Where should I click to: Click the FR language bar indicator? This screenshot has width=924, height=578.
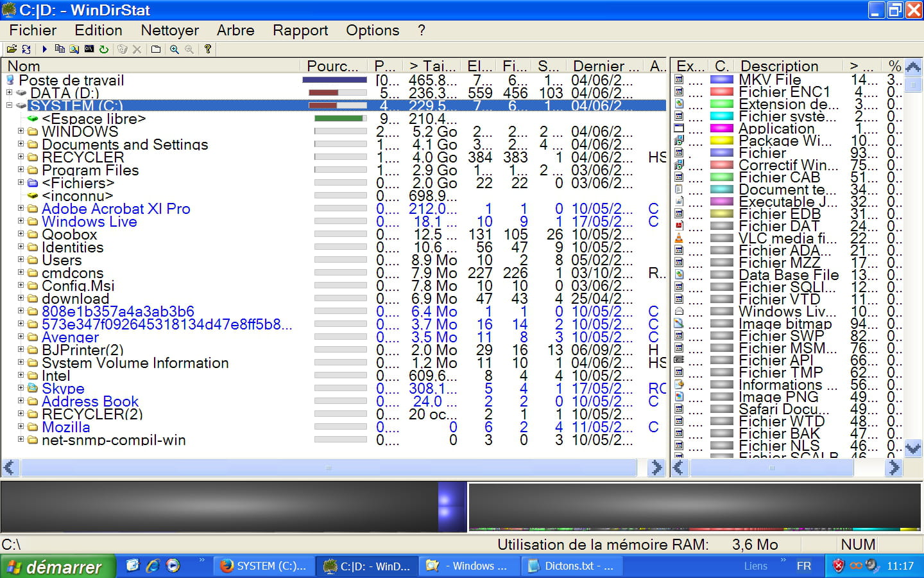coord(803,566)
